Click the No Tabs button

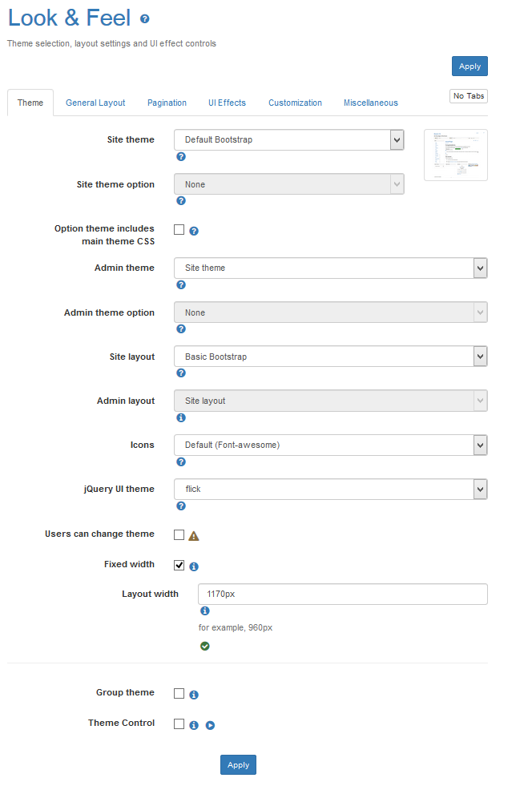469,96
